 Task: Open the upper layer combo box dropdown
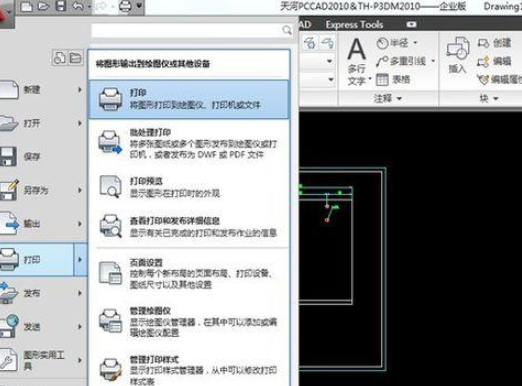[x=329, y=61]
